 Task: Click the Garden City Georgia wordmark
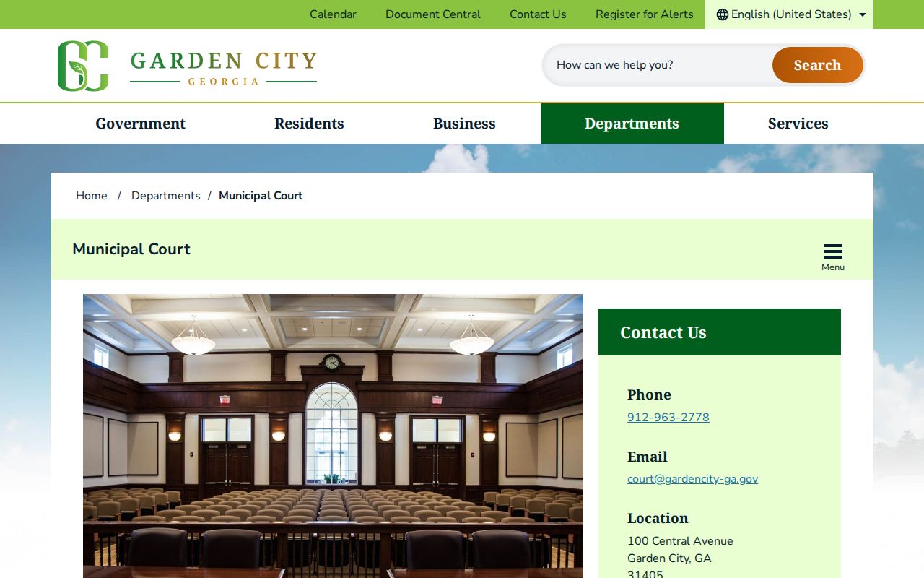224,69
